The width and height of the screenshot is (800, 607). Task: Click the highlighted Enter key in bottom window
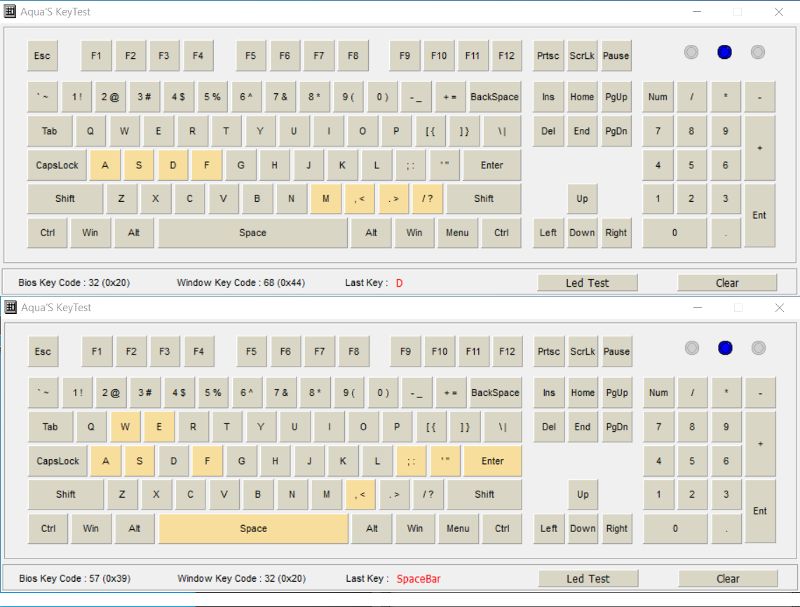492,461
